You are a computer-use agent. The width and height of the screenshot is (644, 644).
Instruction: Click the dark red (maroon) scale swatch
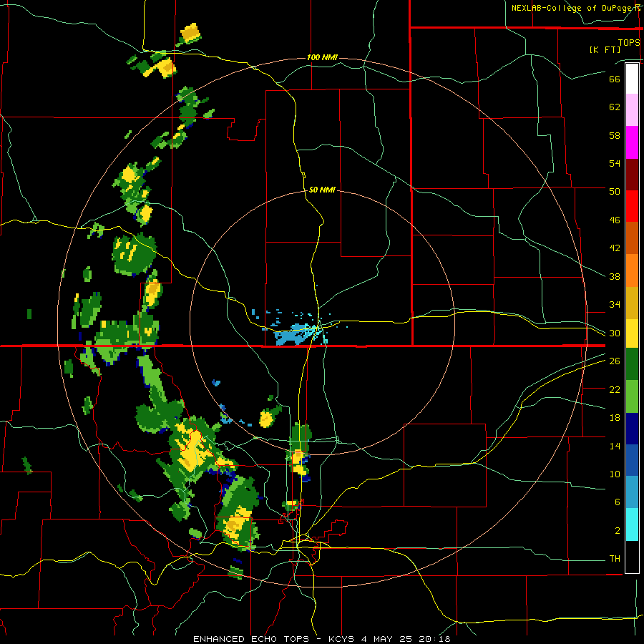[632, 174]
